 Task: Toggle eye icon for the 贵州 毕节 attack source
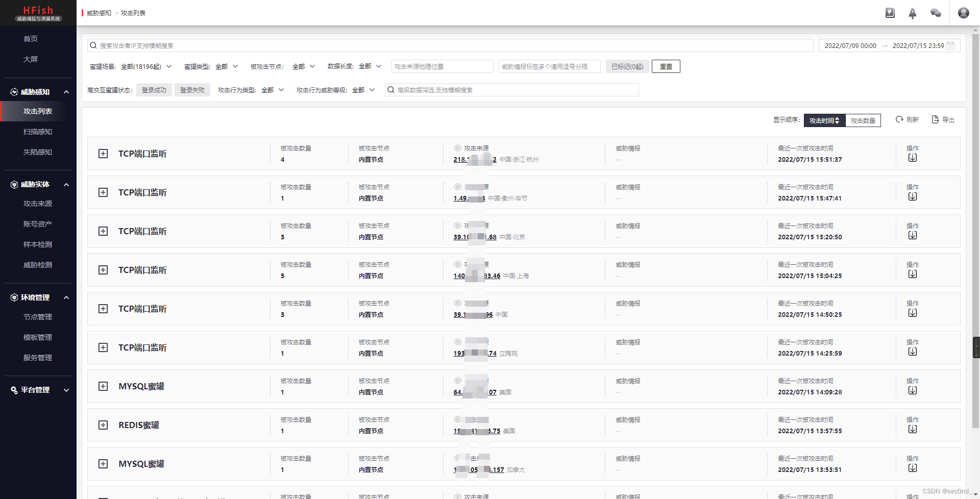point(458,187)
